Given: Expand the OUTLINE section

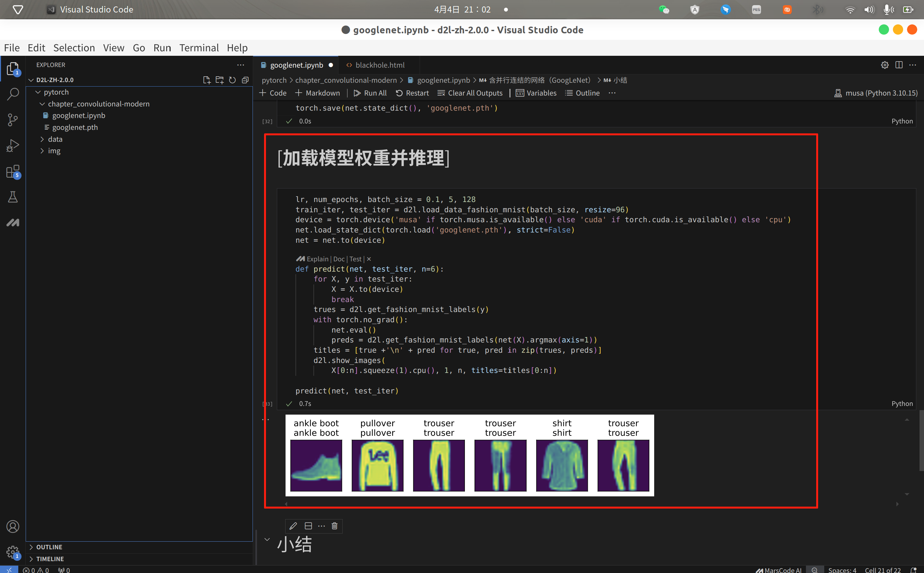Looking at the screenshot, I should [49, 547].
